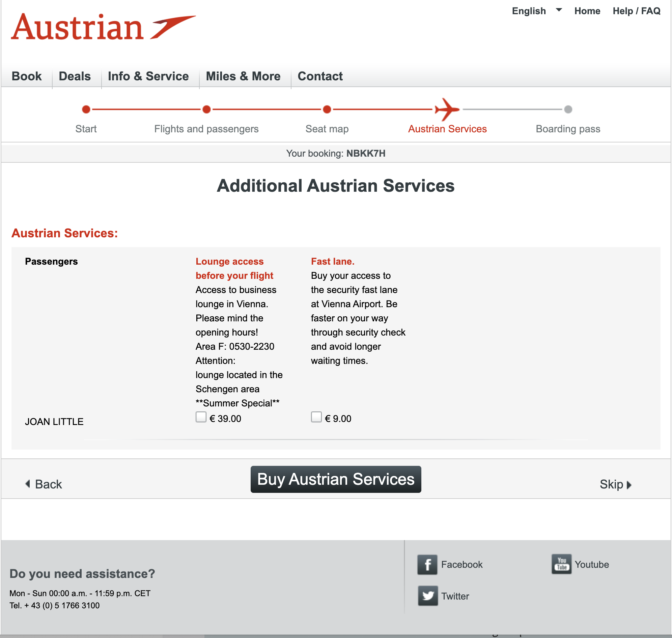Click the Twitter bird icon
This screenshot has height=638, width=672.
pos(428,596)
